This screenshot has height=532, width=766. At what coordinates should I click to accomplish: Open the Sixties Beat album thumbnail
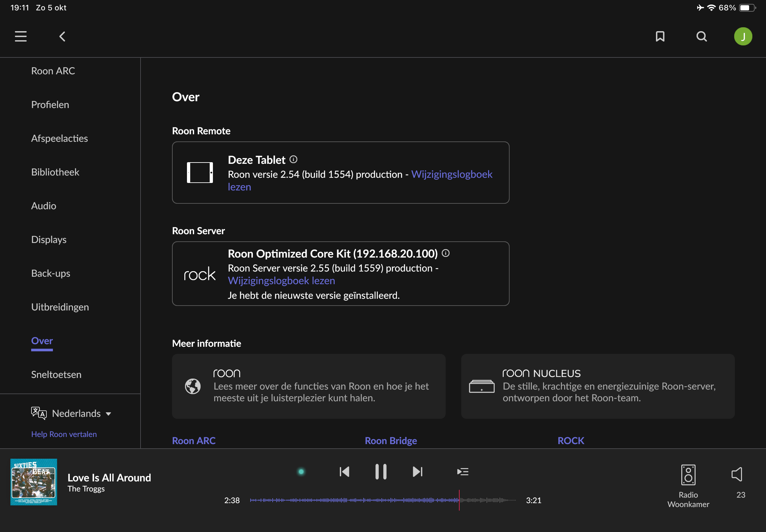click(34, 482)
